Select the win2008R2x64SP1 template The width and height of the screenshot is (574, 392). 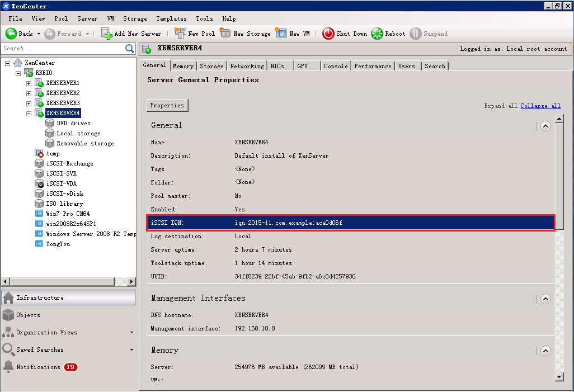(x=71, y=224)
